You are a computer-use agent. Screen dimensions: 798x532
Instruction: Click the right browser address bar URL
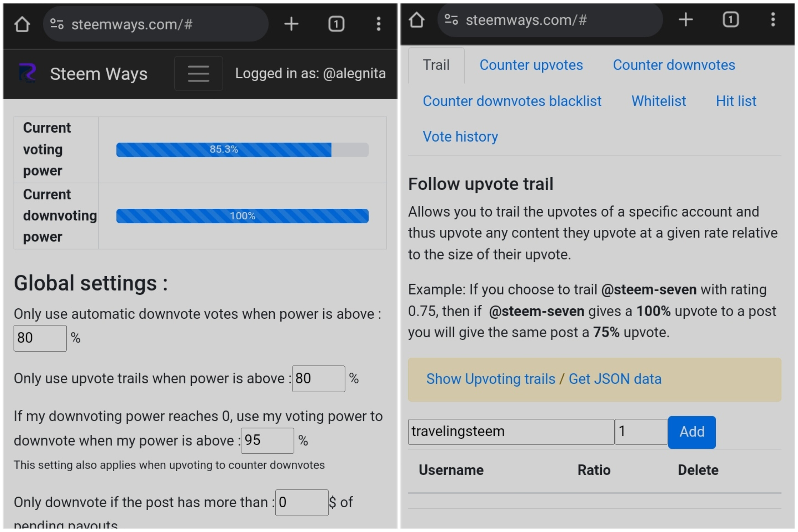[526, 20]
